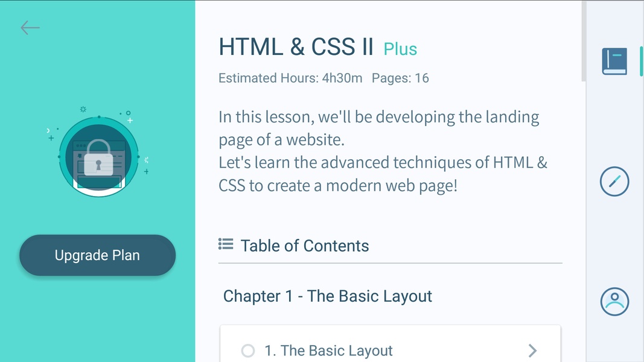Click the 'HTML & CSS II' course title
This screenshot has width=644, height=362.
click(x=296, y=47)
